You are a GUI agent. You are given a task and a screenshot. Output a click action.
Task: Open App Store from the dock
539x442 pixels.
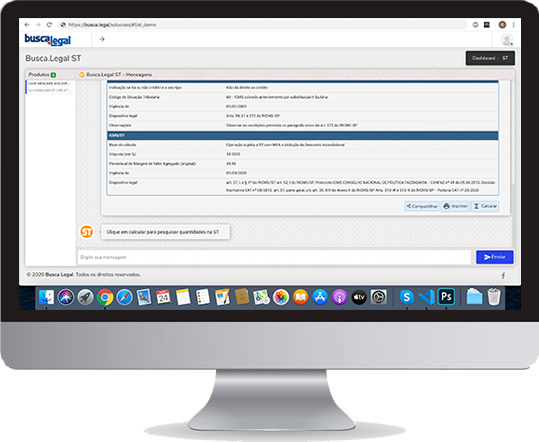pyautogui.click(x=320, y=297)
